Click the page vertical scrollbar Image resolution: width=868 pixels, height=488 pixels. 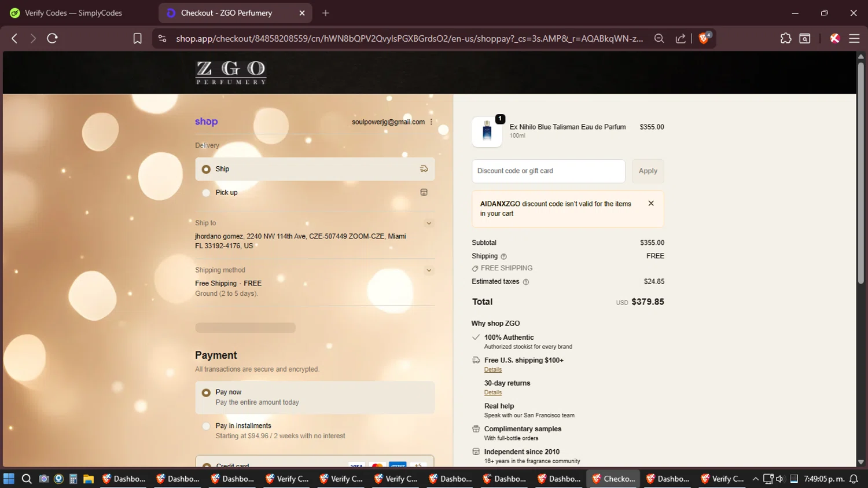[860, 174]
